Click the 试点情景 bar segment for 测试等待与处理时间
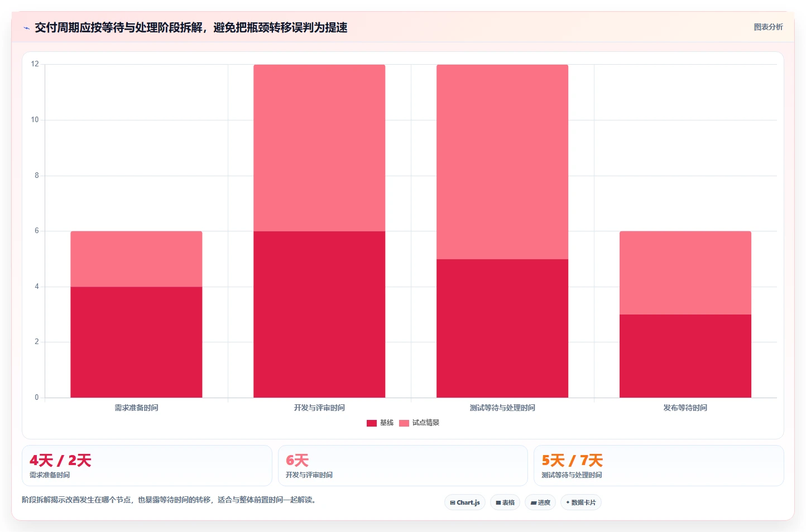The height and width of the screenshot is (532, 806). [502, 162]
